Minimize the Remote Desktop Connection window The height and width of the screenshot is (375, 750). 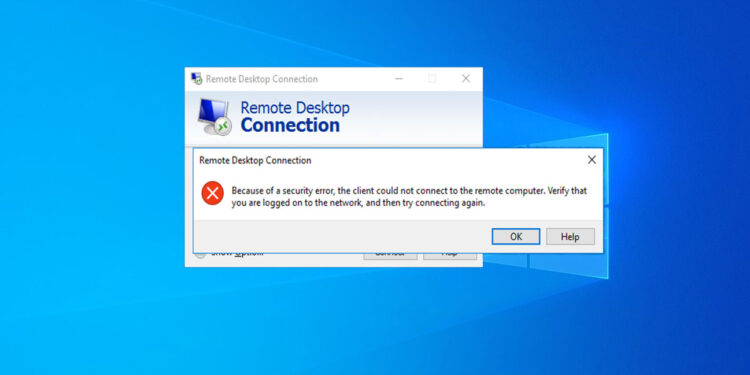pos(398,78)
